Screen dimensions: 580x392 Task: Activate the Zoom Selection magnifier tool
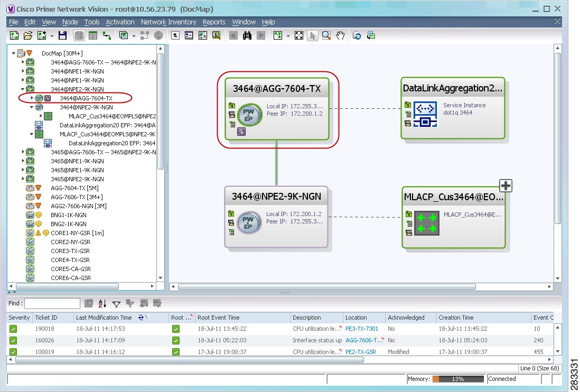point(326,35)
